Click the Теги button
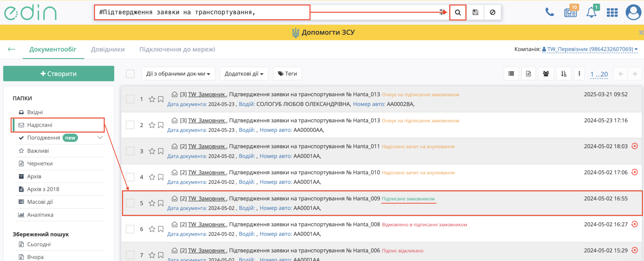644x261 pixels. click(x=287, y=74)
